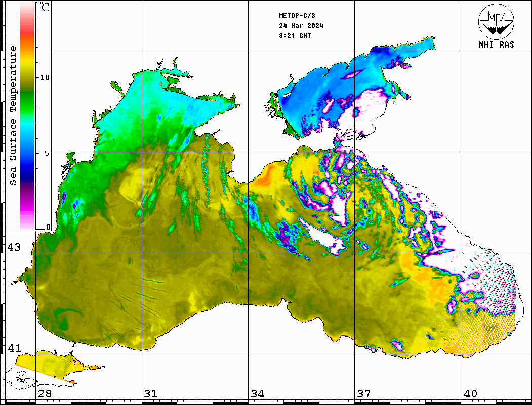The width and height of the screenshot is (532, 405).
Task: Click longitude label '40'
Action: click(x=470, y=393)
